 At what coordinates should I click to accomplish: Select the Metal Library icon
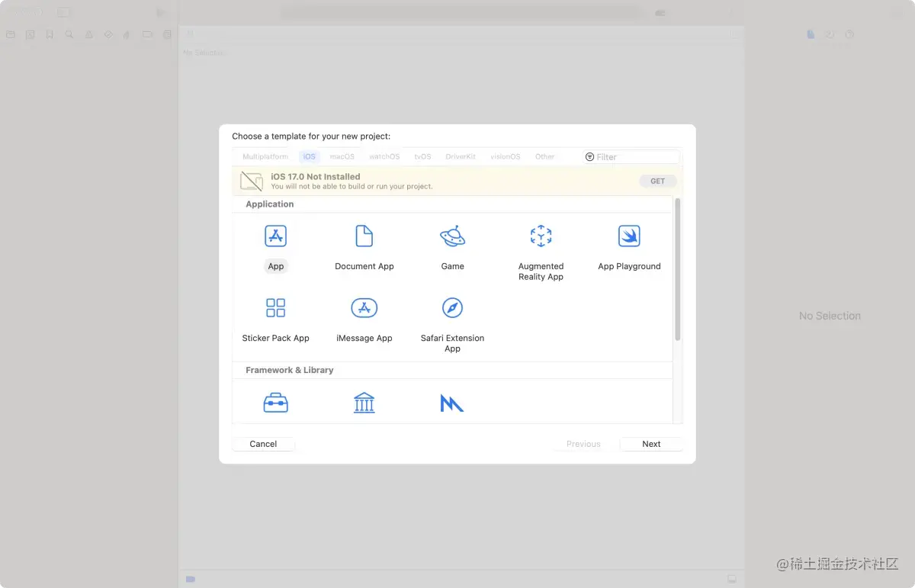point(452,403)
